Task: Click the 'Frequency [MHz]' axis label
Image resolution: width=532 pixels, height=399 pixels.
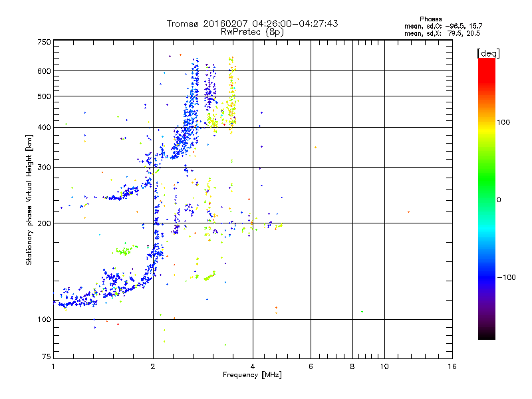Action: [x=252, y=375]
